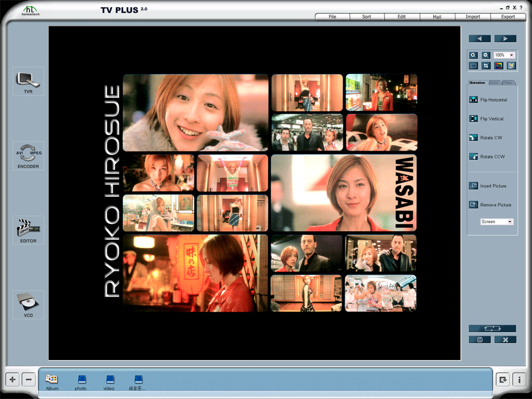
Task: Click the rainbow BG background icon
Action: tap(498, 65)
